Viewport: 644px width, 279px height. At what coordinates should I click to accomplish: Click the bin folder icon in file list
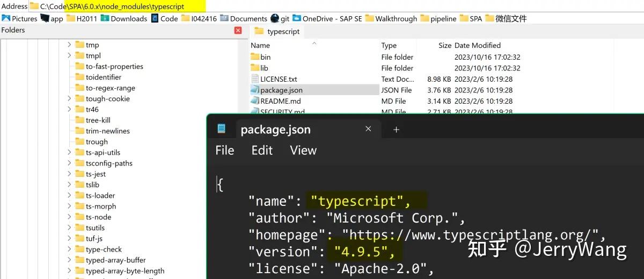pos(255,57)
